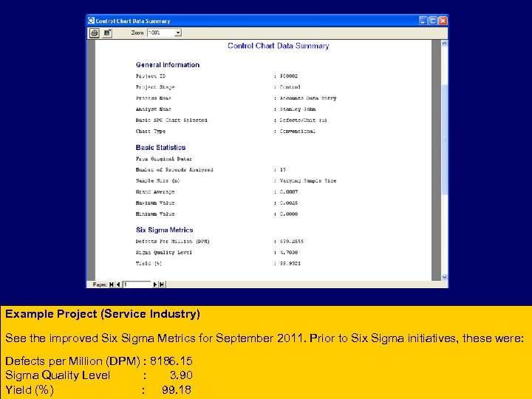Click the prior sigma level 3.90

[181, 375]
